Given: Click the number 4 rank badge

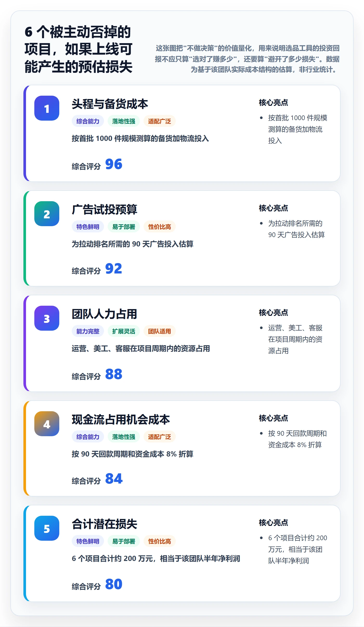Looking at the screenshot, I should [x=47, y=424].
